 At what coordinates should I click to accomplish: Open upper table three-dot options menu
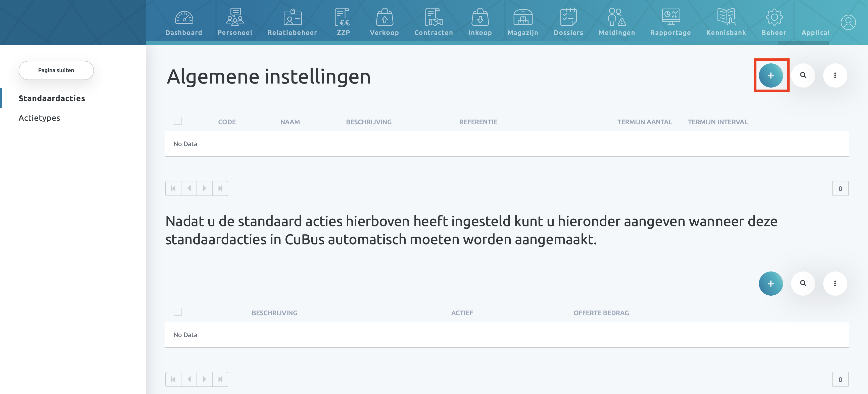tap(835, 75)
